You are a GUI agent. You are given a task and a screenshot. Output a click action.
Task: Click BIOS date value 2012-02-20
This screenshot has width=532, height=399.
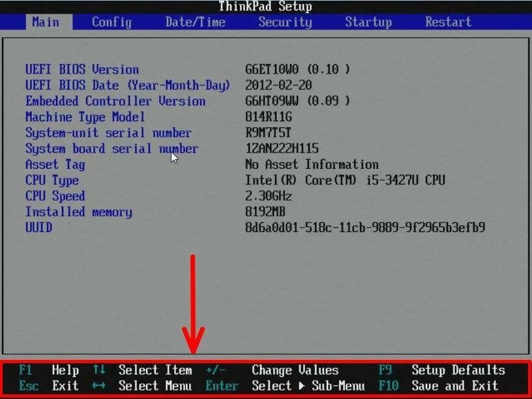(x=278, y=85)
